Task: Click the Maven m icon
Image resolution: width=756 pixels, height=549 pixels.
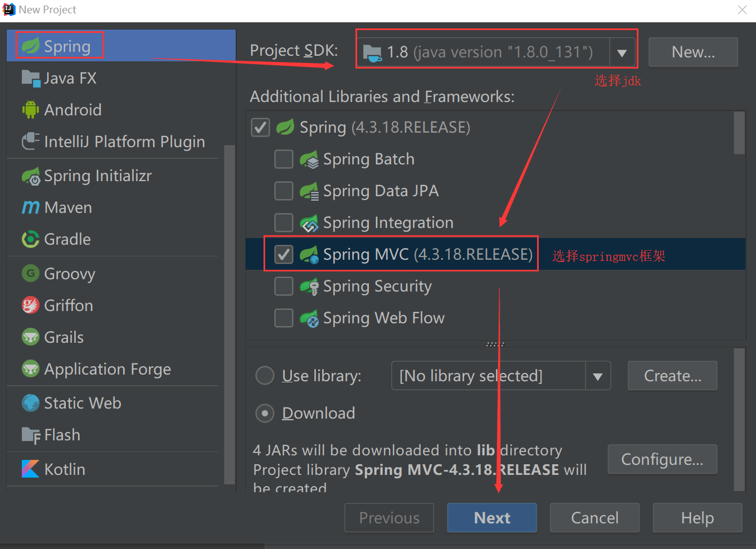Action: coord(31,207)
